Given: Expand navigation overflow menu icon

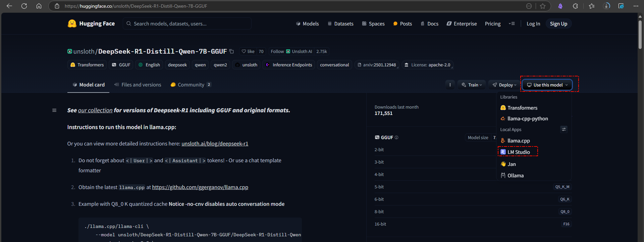Looking at the screenshot, I should (x=512, y=23).
